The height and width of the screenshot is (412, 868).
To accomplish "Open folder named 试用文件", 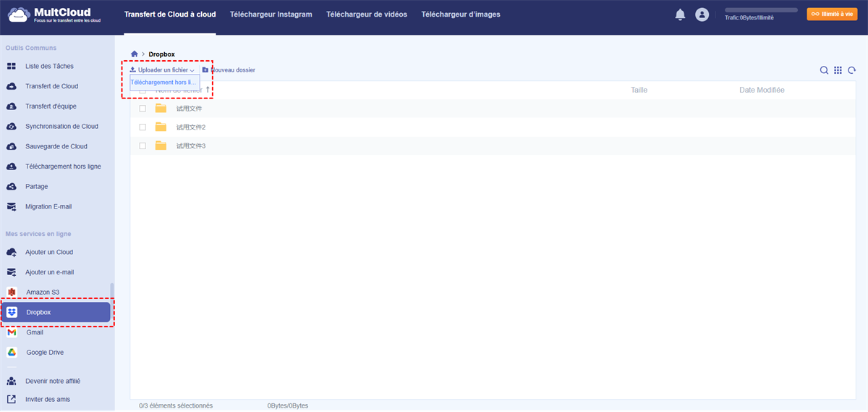I will (x=190, y=109).
